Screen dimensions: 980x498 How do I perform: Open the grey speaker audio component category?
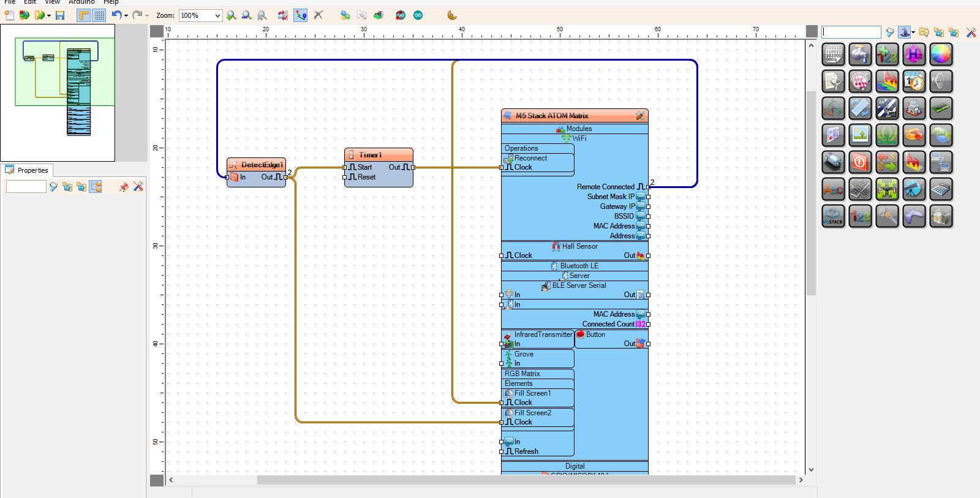(x=941, y=81)
